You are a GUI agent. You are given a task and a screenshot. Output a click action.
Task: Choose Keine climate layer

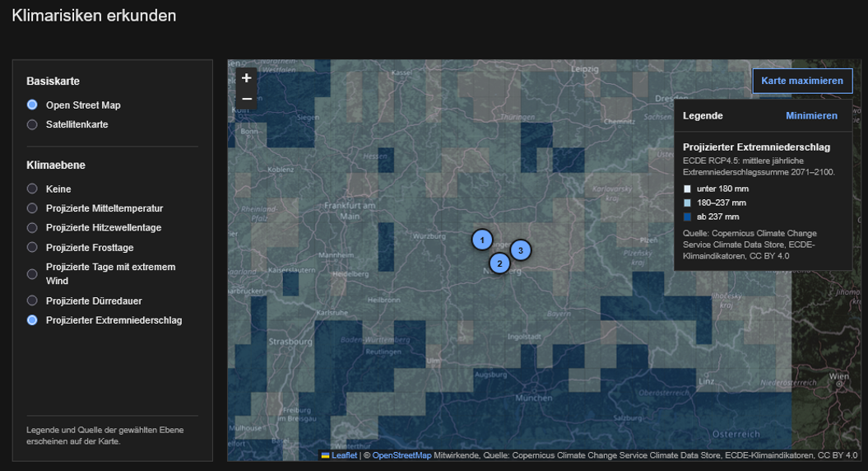32,189
